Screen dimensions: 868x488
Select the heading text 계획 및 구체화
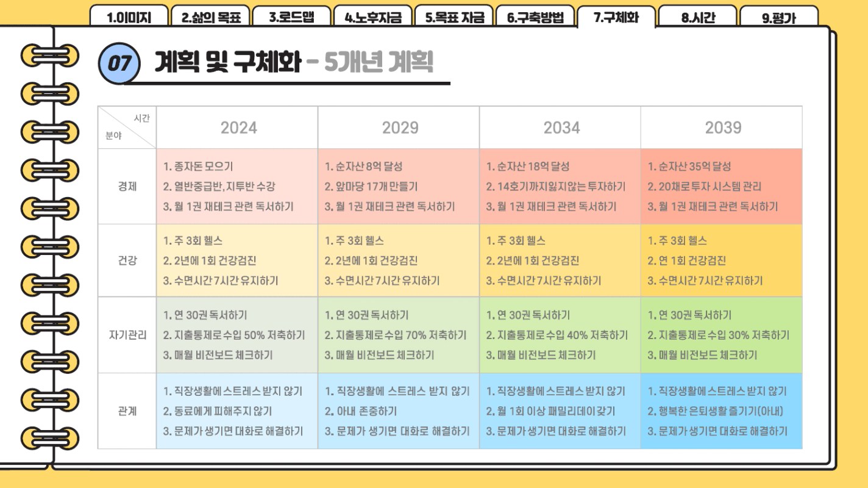click(227, 62)
